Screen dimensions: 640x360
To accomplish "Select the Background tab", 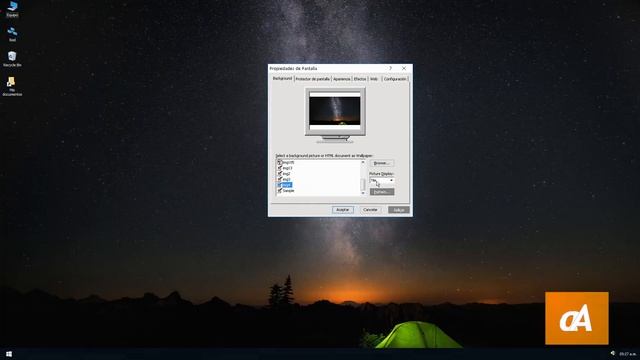I will (x=282, y=78).
